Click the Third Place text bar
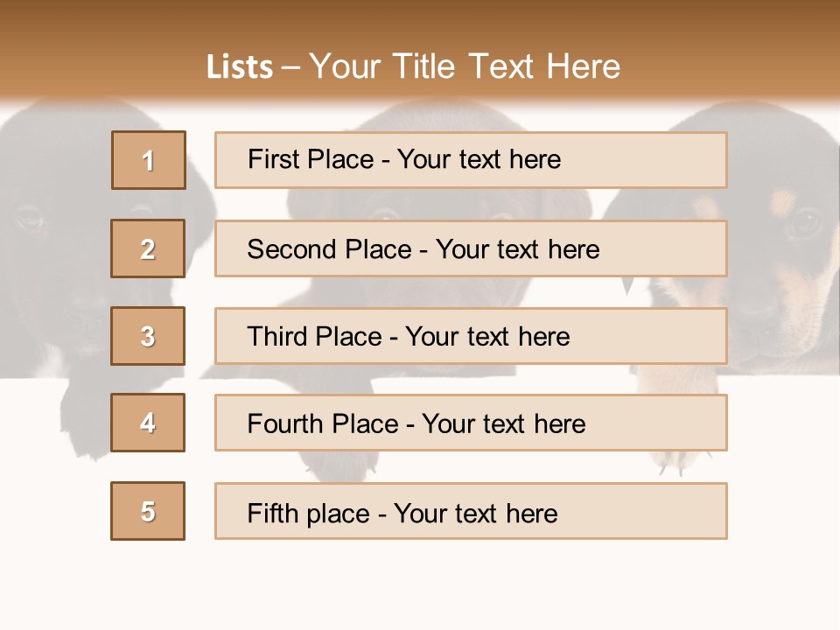 (x=471, y=336)
